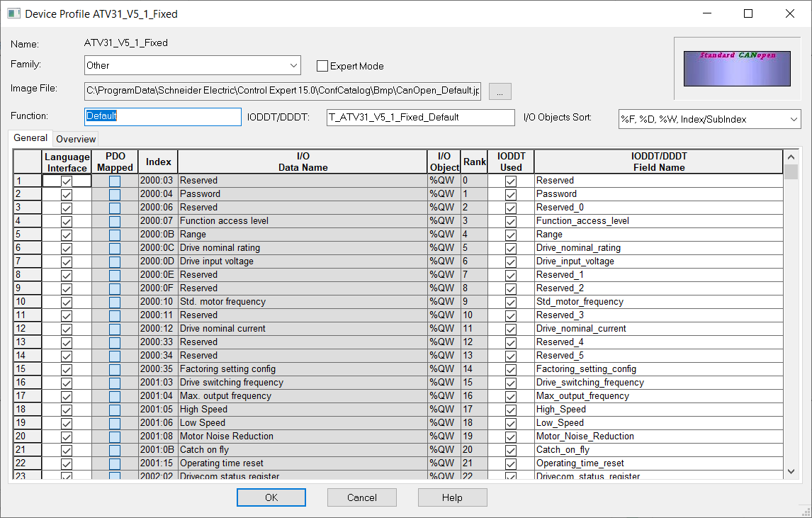The width and height of the screenshot is (812, 518).
Task: Click the 'Function access level' data name cell
Action: (303, 220)
